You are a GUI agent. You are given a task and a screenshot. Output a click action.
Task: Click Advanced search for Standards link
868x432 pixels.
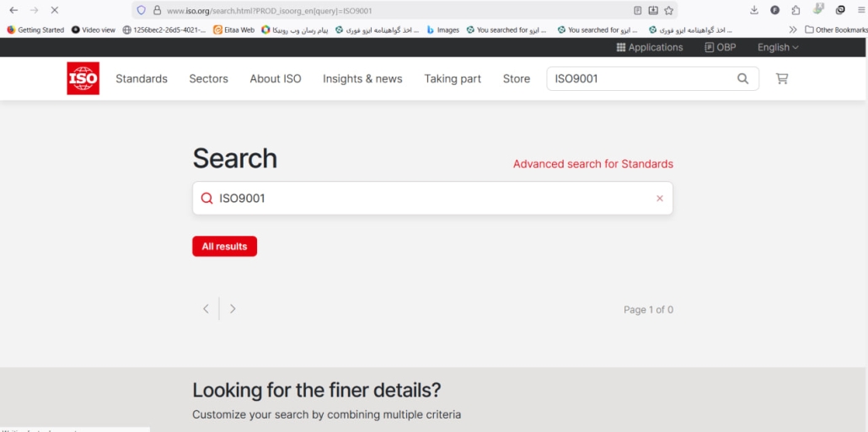[x=592, y=163]
